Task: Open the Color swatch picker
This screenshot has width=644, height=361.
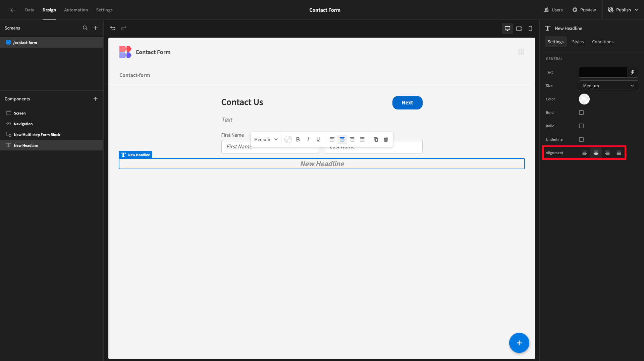Action: [x=584, y=99]
